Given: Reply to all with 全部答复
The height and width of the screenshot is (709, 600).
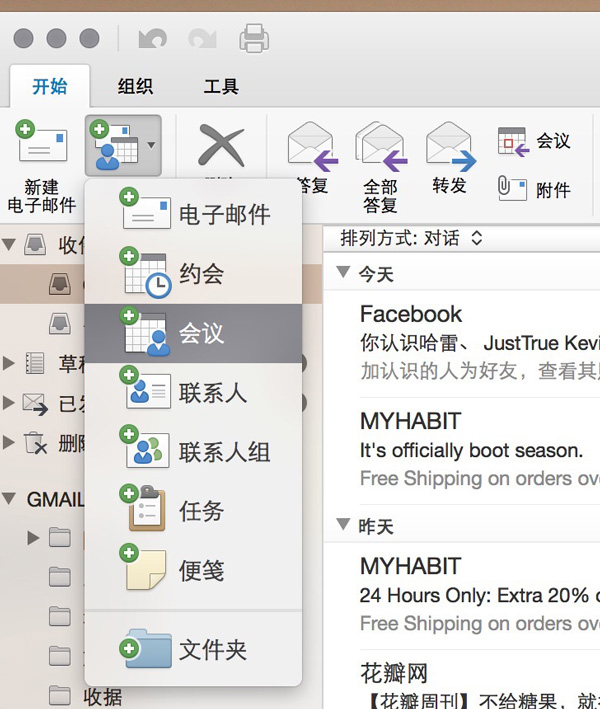Looking at the screenshot, I should click(x=381, y=166).
